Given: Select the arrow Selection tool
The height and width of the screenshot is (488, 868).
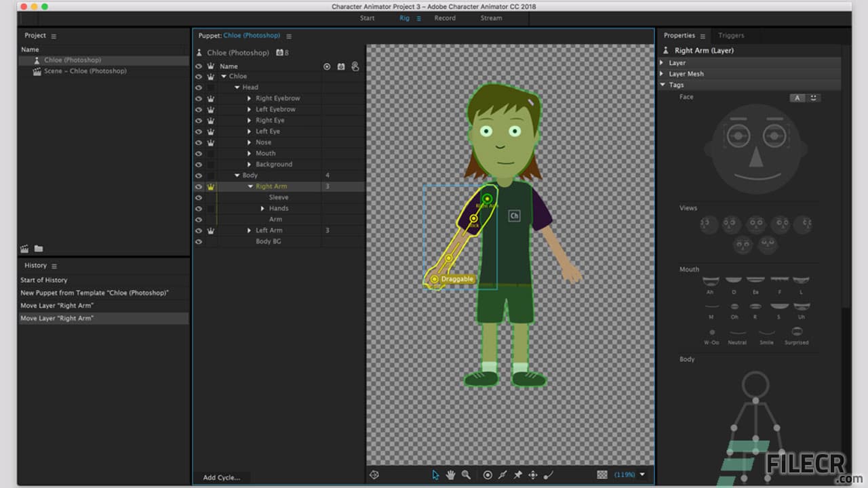Looking at the screenshot, I should pyautogui.click(x=435, y=475).
